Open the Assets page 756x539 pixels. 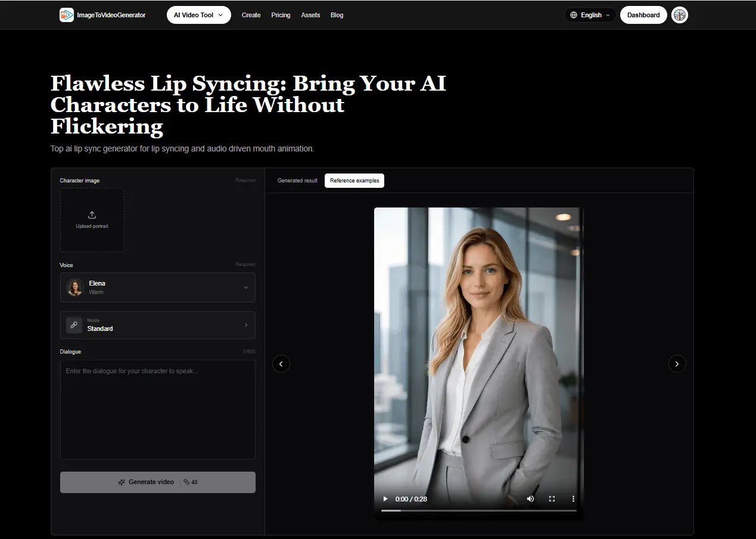point(310,15)
